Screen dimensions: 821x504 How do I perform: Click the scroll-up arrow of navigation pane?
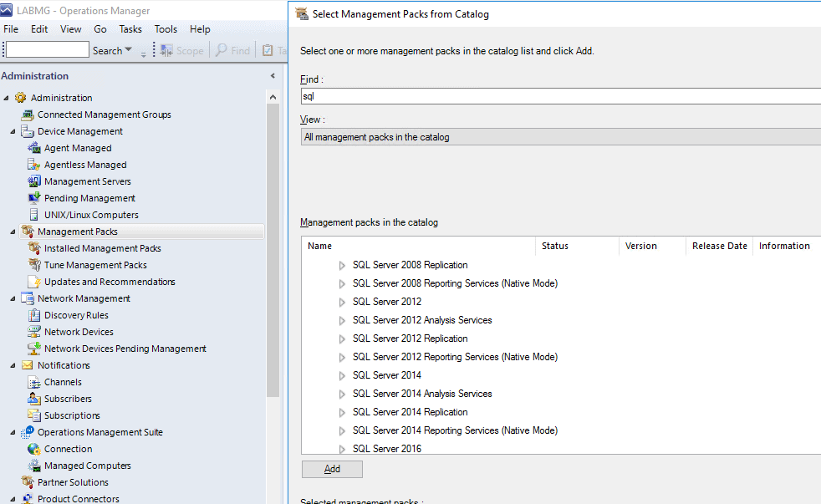273,97
